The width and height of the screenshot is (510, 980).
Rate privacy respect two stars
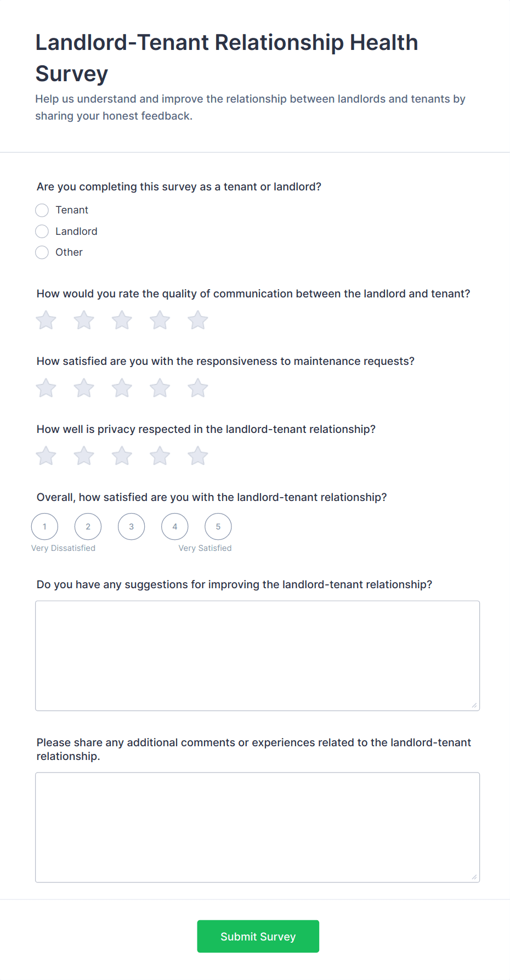click(83, 455)
